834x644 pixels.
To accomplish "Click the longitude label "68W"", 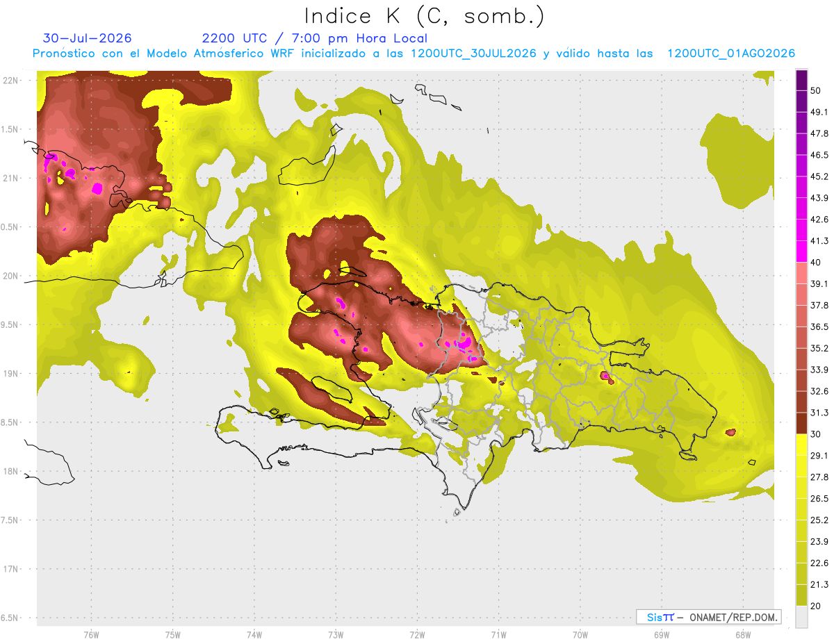I will click(x=743, y=634).
